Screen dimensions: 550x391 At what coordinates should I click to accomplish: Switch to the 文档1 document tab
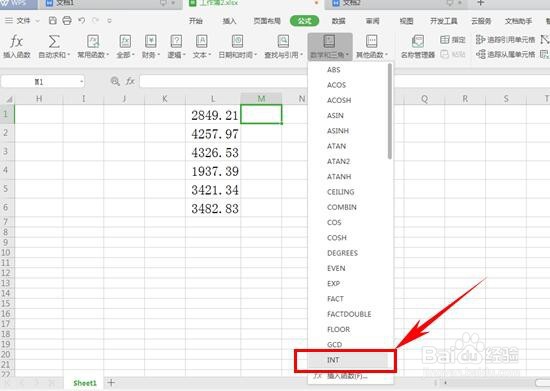click(x=110, y=4)
